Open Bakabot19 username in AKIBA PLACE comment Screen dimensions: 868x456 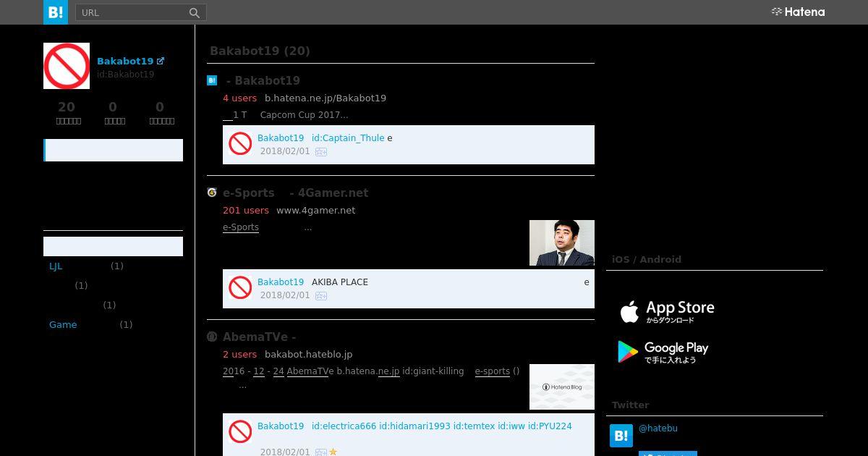tap(281, 282)
